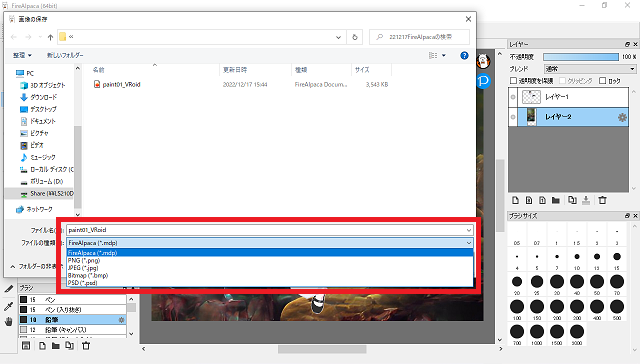Select the hand tool in left toolbar
Screen dimensions: 640x364
tap(8, 322)
